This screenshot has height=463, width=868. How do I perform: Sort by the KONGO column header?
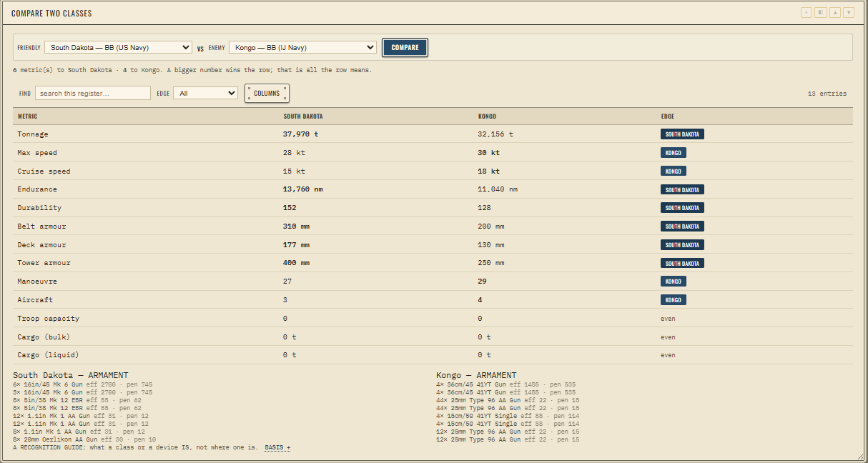(487, 116)
